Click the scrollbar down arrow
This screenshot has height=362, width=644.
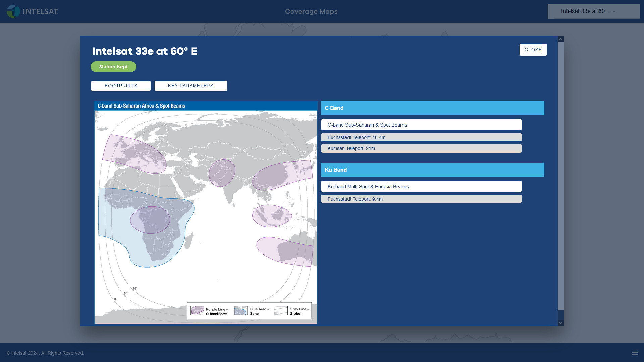tap(560, 323)
